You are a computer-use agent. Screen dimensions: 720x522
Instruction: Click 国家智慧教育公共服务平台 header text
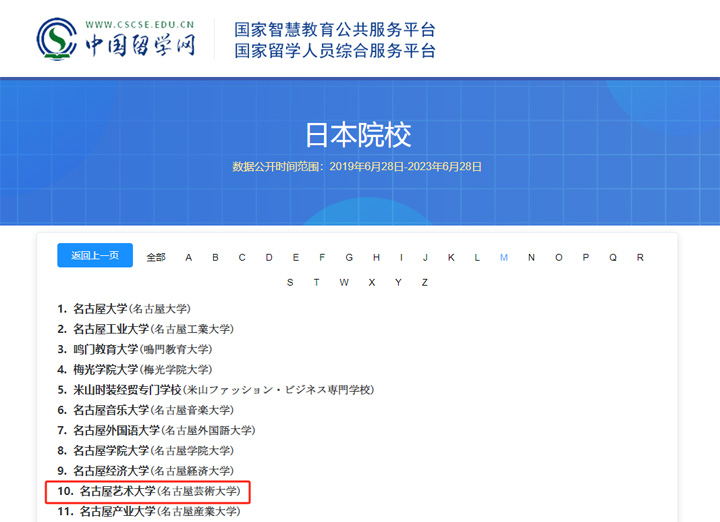point(335,30)
